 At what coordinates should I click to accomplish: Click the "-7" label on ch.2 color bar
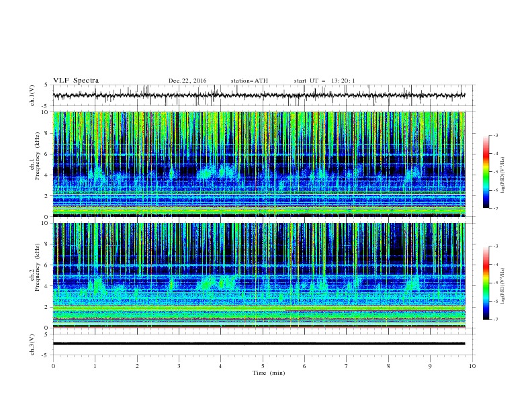[x=495, y=320]
